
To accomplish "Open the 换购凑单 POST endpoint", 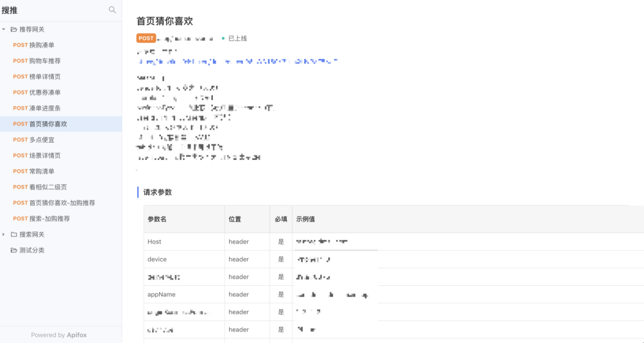I will click(x=41, y=45).
